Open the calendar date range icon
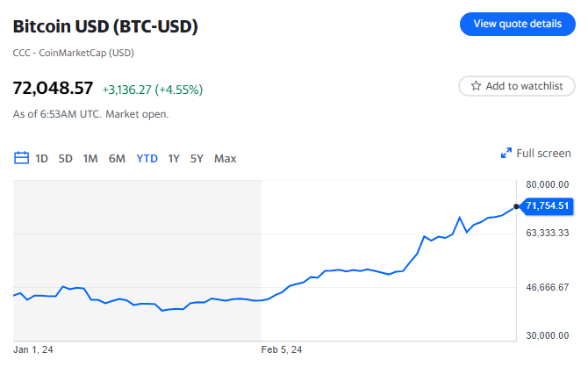Image resolution: width=588 pixels, height=374 pixels. (22, 158)
